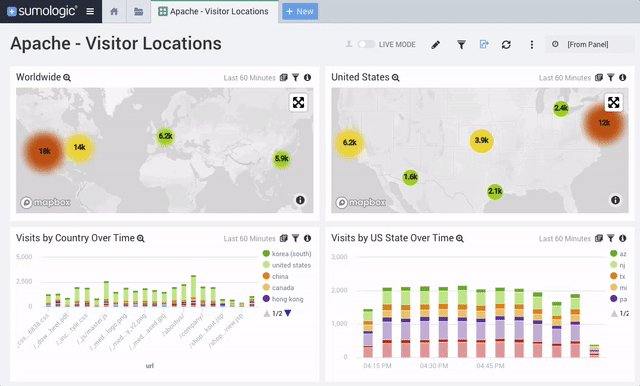Open Worldwide panel in search
This screenshot has width=640, height=386.
[x=67, y=78]
